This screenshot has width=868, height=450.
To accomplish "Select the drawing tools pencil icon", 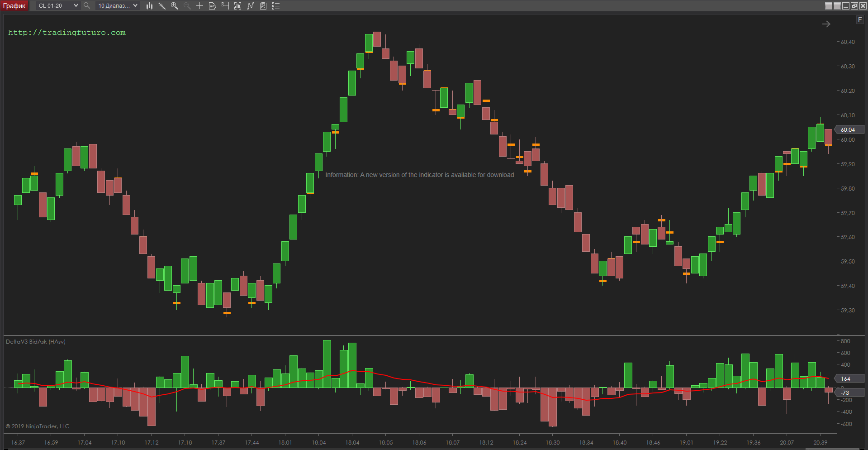I will coord(162,6).
